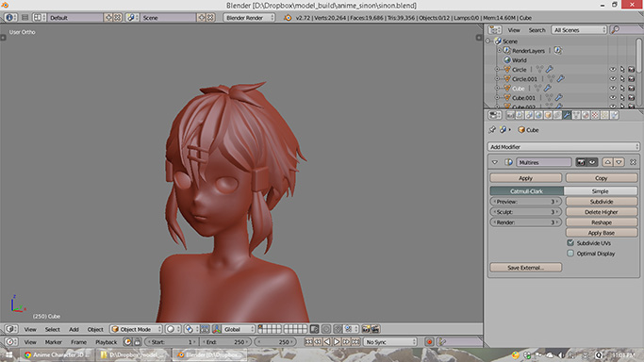Open the Blender Render engine dropdown
This screenshot has width=644, height=362.
click(249, 18)
